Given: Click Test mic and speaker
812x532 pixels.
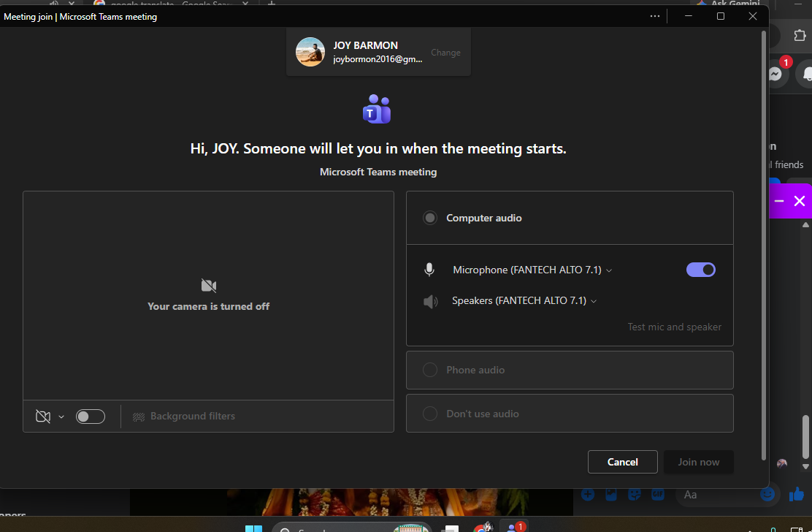Looking at the screenshot, I should [x=674, y=327].
